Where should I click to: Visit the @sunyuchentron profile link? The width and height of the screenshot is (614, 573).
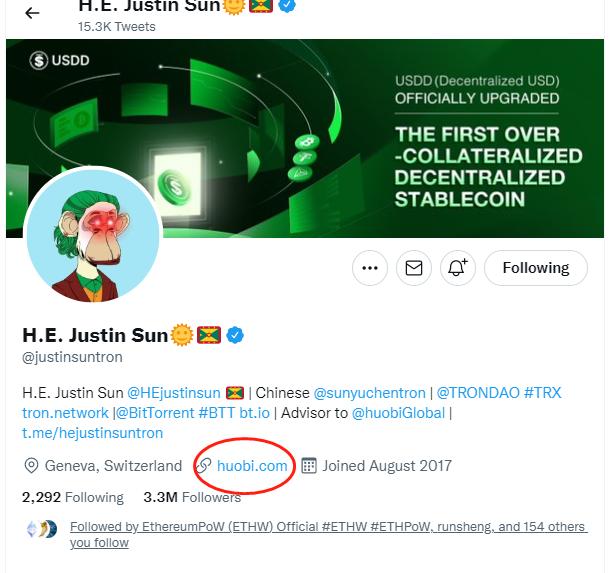(x=369, y=392)
